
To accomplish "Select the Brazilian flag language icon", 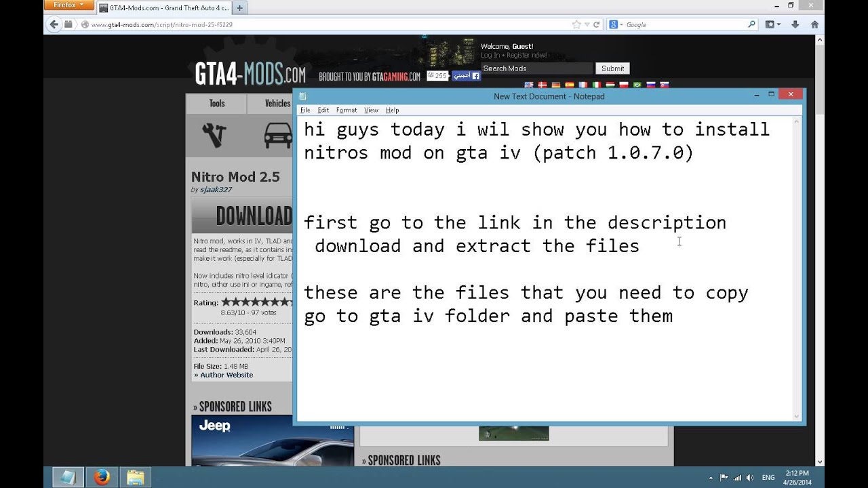I will (637, 85).
